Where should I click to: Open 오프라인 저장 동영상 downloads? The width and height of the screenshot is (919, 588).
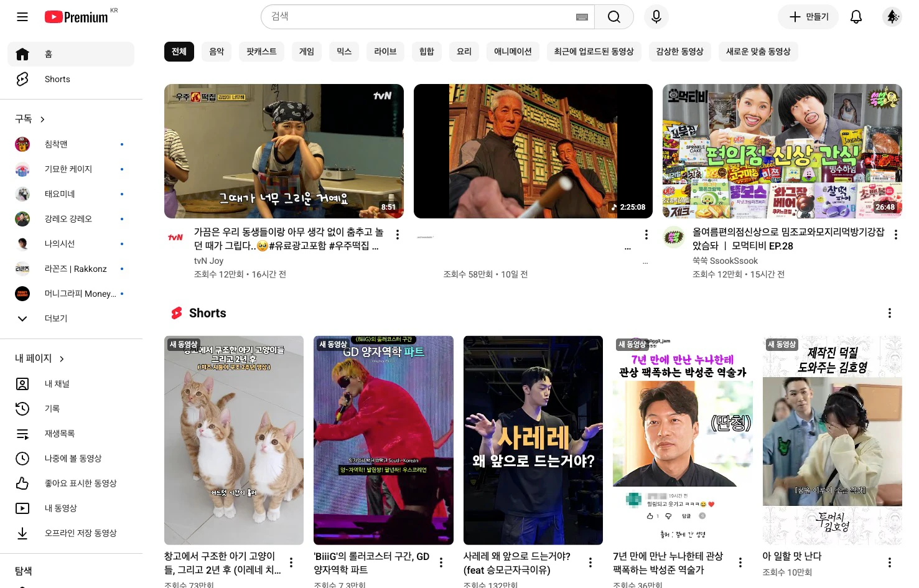(71, 533)
